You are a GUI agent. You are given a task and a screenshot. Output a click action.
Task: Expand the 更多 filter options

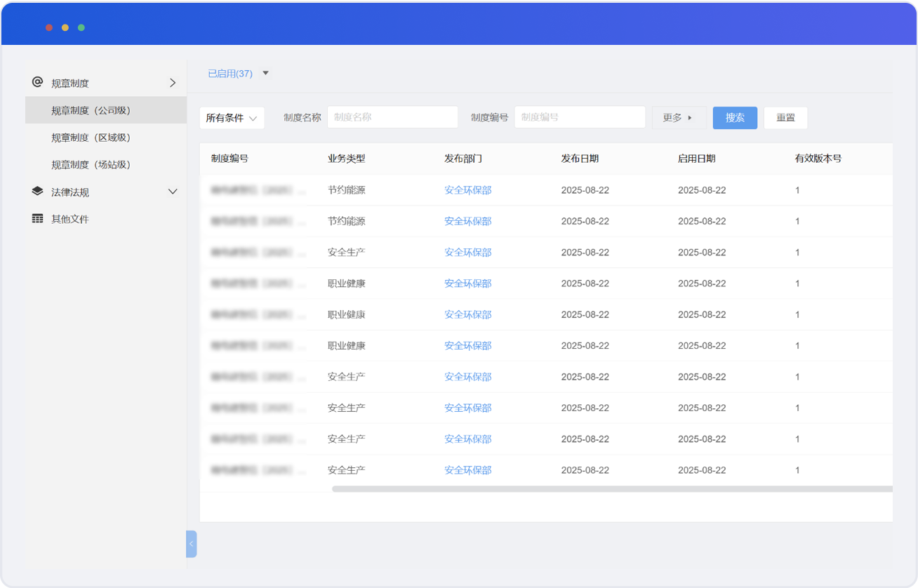click(678, 118)
